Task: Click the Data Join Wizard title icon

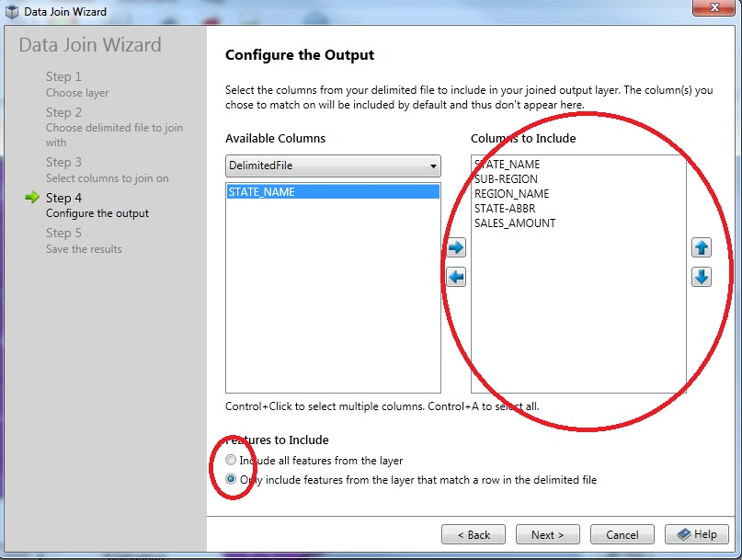Action: [x=12, y=12]
